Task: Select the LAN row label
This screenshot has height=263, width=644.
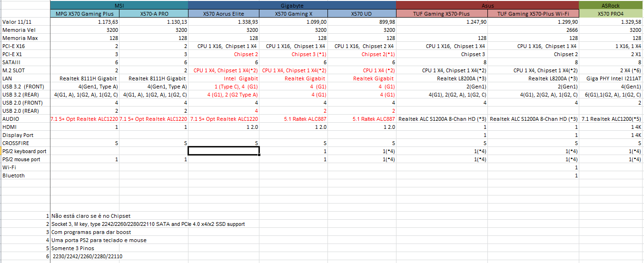Action: [x=25, y=78]
